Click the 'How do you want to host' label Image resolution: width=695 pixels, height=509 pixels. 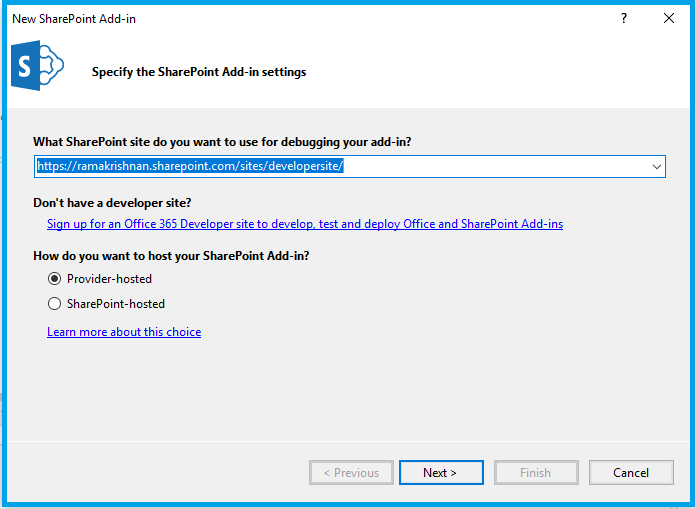(x=171, y=256)
